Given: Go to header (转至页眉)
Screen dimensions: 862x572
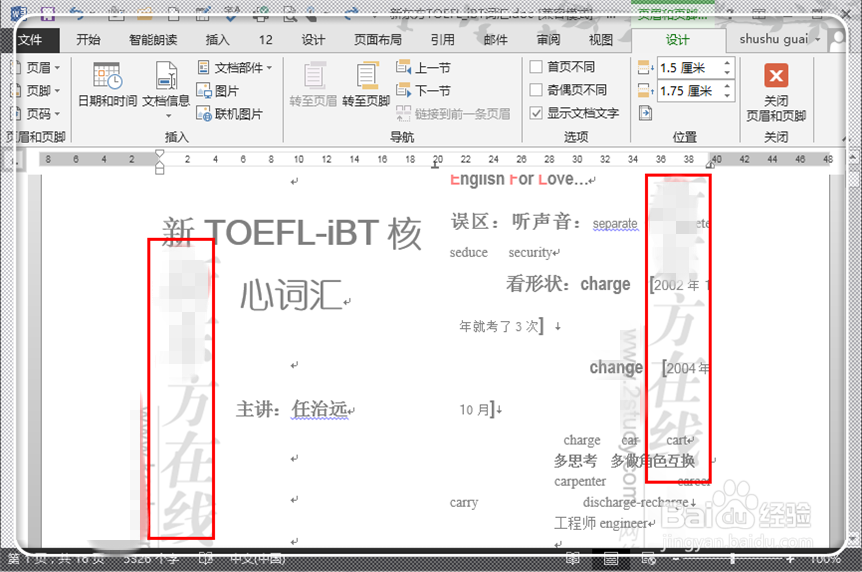Looking at the screenshot, I should 313,85.
